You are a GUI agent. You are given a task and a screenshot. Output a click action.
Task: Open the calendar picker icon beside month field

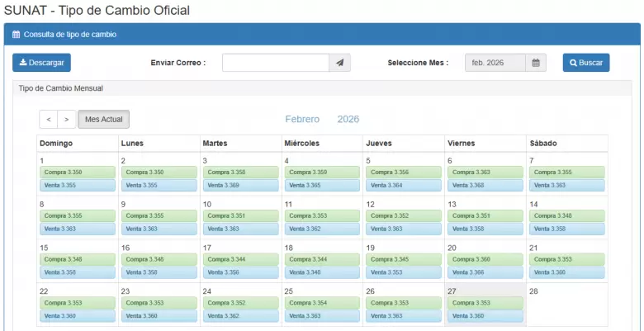(x=536, y=63)
